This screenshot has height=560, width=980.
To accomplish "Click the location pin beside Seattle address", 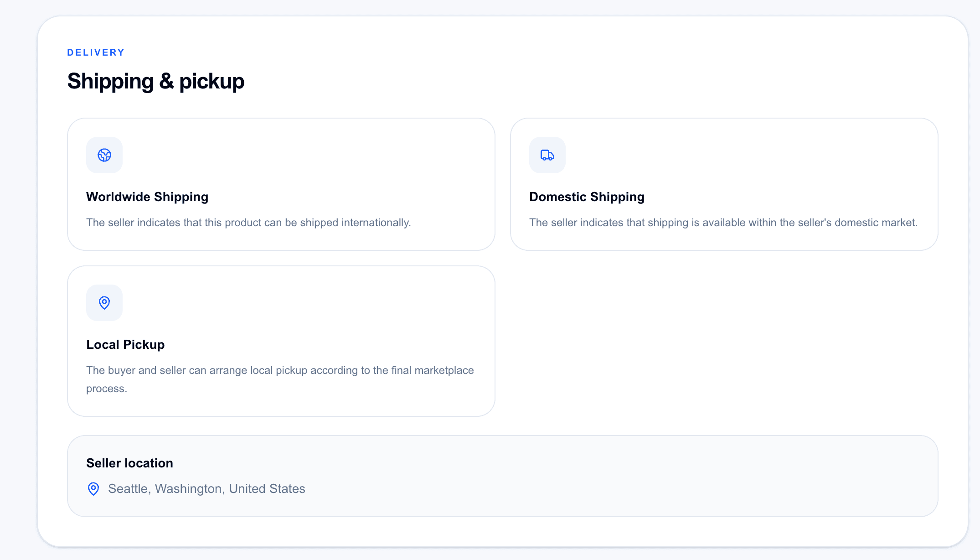I will tap(93, 489).
